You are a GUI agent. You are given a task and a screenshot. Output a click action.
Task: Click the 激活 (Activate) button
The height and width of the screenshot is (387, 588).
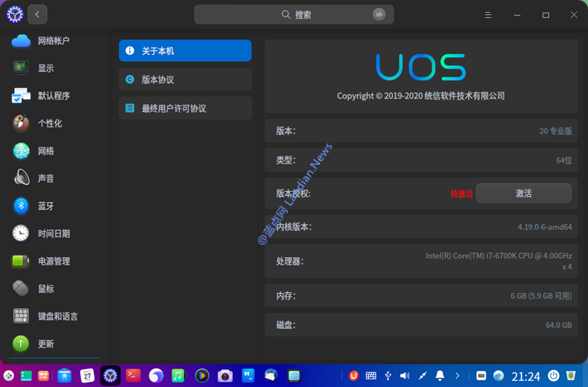[523, 193]
